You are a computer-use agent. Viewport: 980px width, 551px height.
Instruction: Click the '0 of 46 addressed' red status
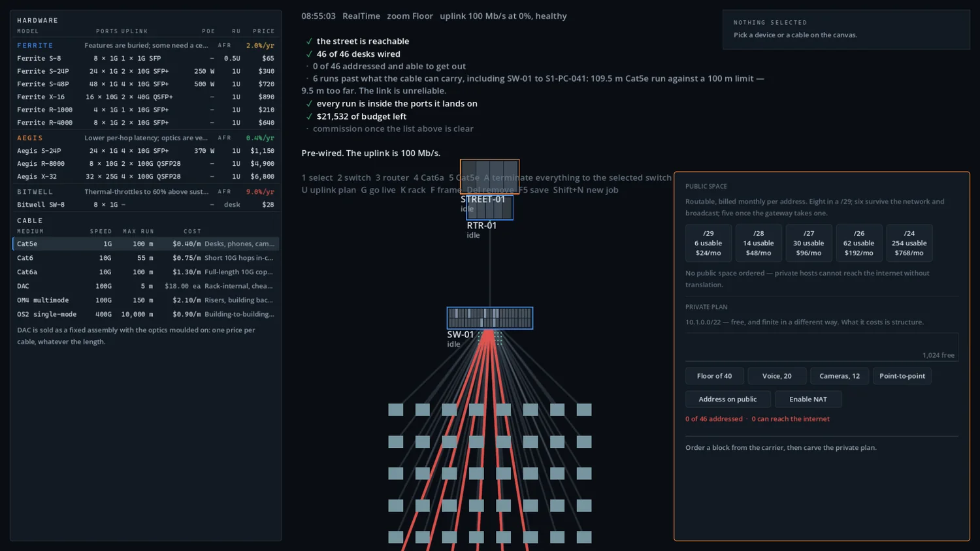(714, 419)
